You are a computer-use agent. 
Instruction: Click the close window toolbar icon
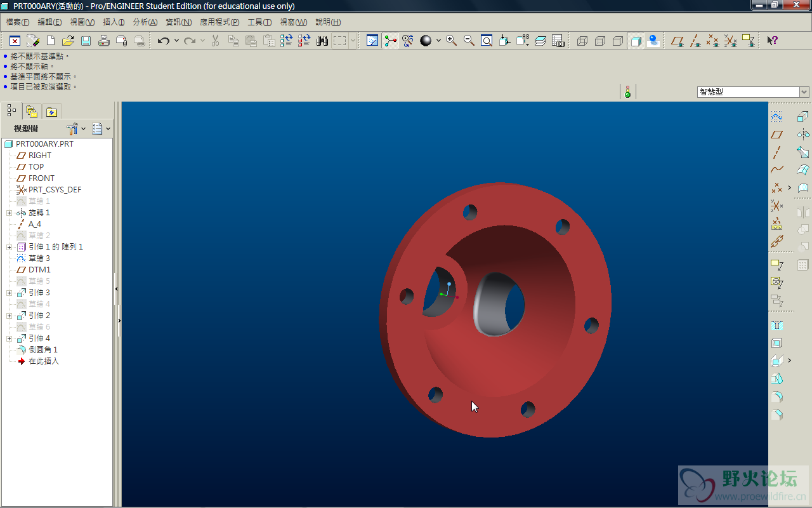point(15,41)
